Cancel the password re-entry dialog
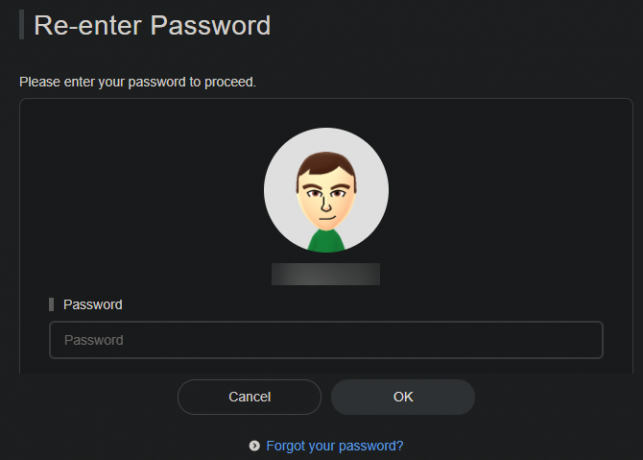The width and height of the screenshot is (643, 460). click(249, 397)
